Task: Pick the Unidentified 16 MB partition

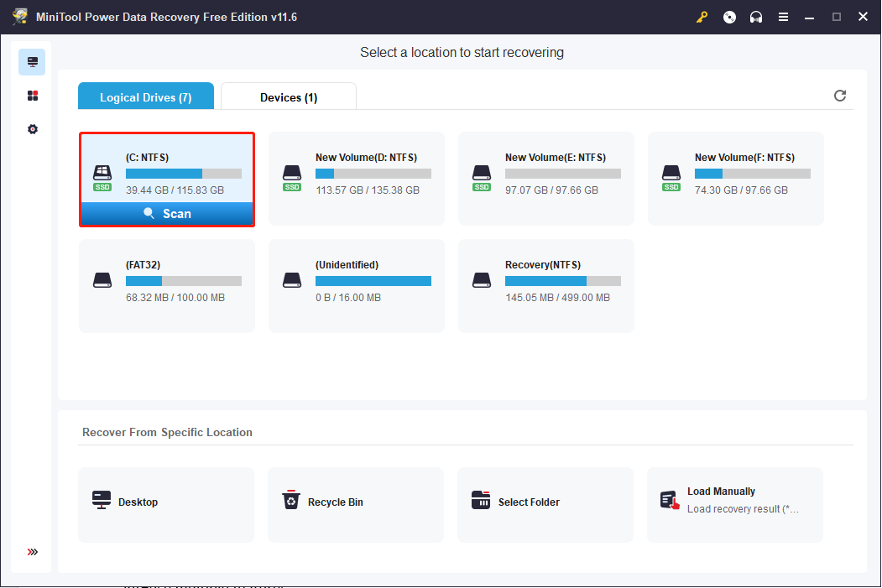Action: (x=356, y=285)
